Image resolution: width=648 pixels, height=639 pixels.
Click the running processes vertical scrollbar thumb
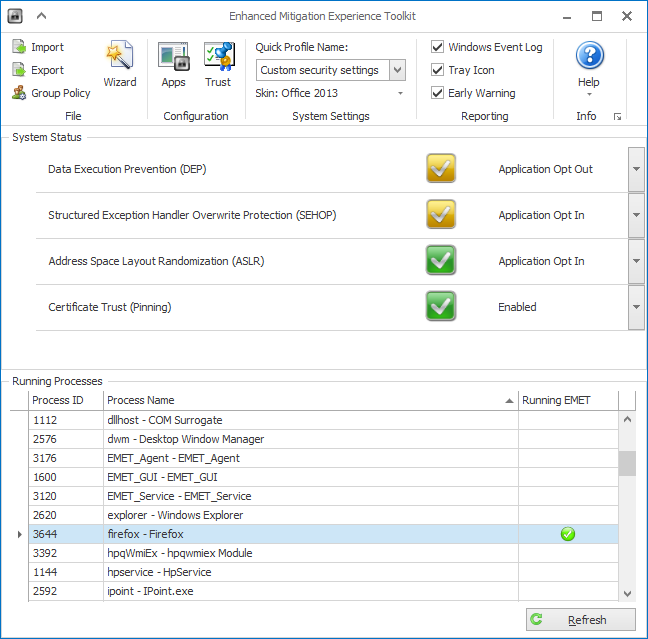click(627, 463)
